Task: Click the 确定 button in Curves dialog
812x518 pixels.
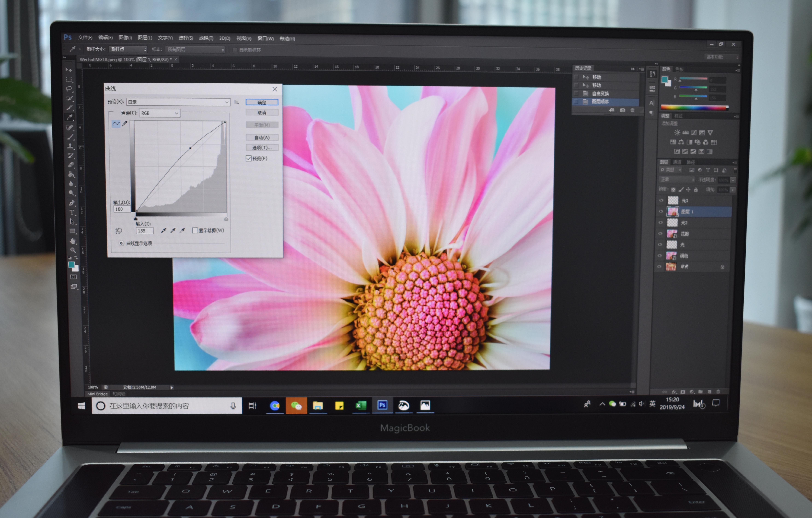Action: click(262, 102)
